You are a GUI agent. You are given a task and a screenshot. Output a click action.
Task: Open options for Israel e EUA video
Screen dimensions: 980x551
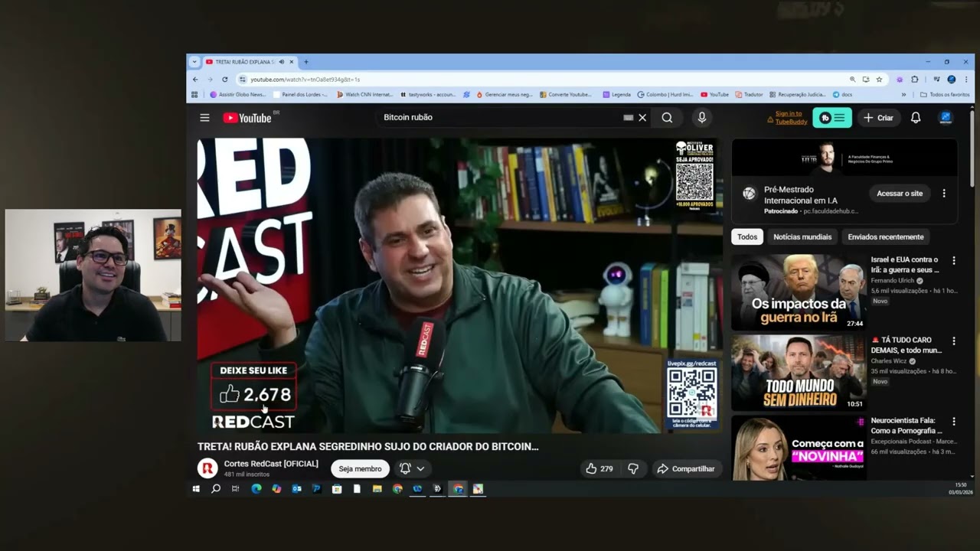(x=954, y=260)
